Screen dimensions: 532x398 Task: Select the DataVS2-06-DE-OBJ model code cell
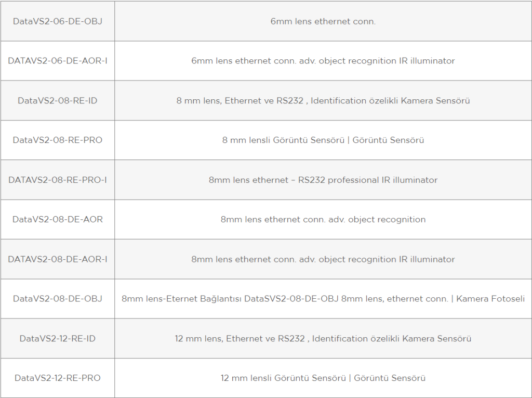(57, 21)
